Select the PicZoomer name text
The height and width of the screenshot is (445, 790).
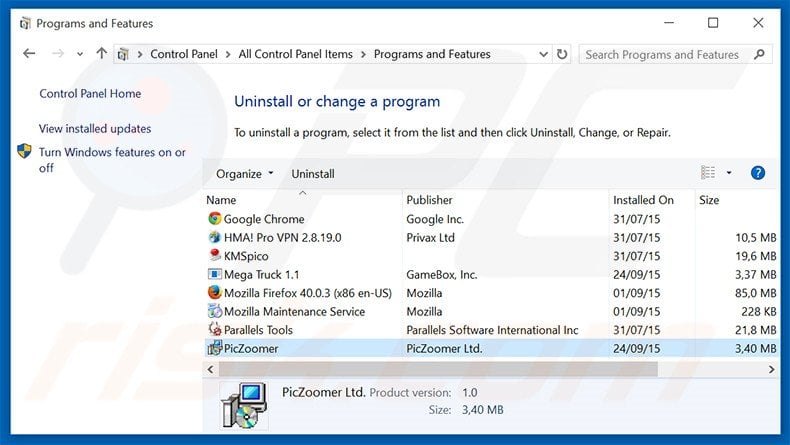[251, 348]
